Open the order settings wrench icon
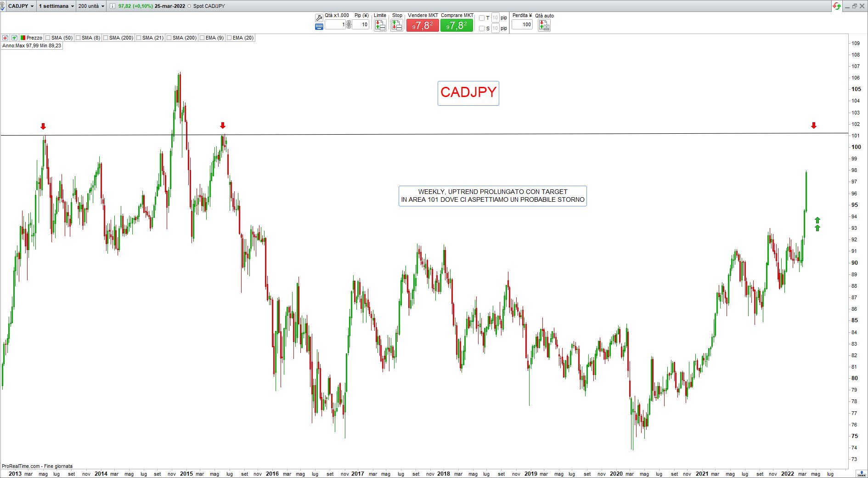868x478 pixels. [319, 18]
